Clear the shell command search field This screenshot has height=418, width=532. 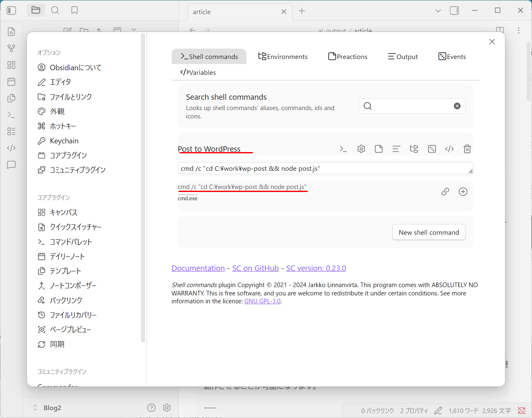click(457, 106)
